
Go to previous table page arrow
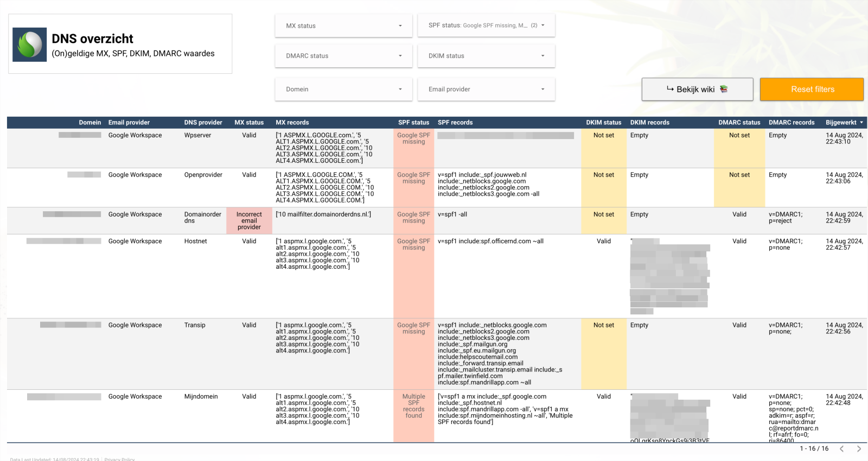tap(842, 449)
